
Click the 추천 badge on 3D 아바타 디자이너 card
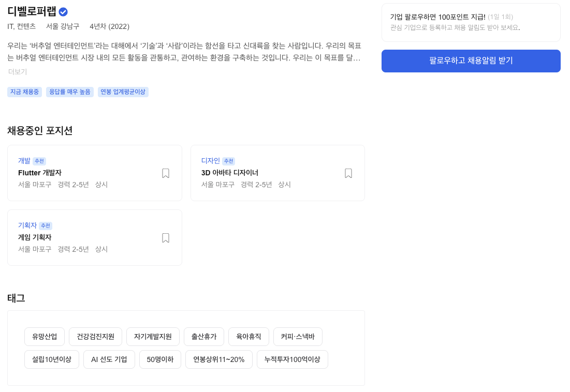click(x=229, y=161)
